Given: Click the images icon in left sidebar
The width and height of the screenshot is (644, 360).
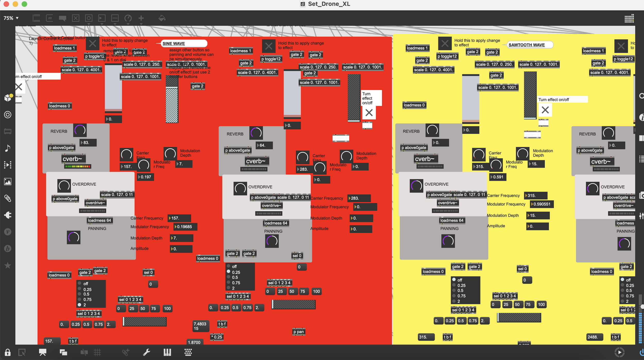Looking at the screenshot, I should [x=8, y=182].
